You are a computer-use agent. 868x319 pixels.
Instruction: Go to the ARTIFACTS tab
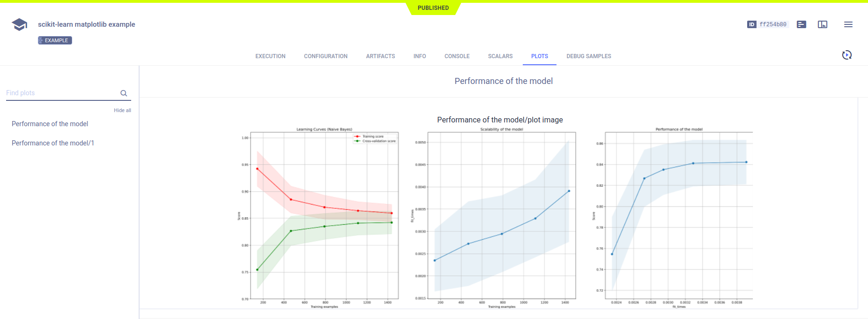380,56
